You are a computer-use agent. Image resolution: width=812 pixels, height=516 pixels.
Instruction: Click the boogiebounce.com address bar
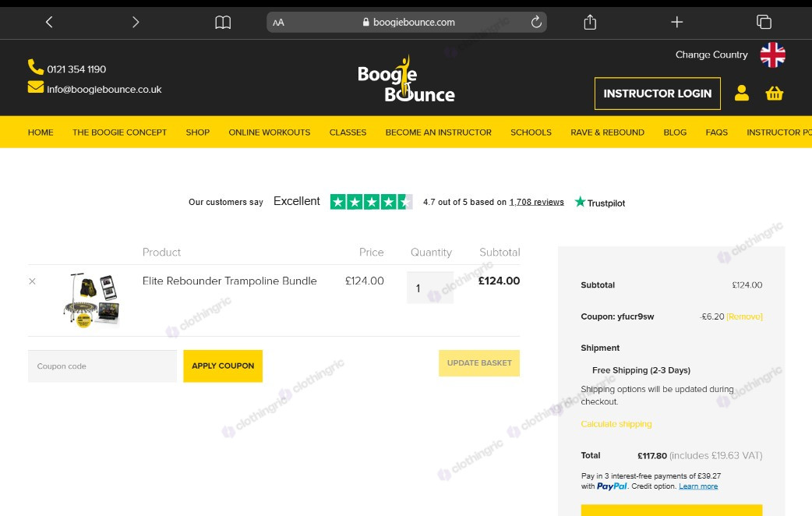(407, 23)
